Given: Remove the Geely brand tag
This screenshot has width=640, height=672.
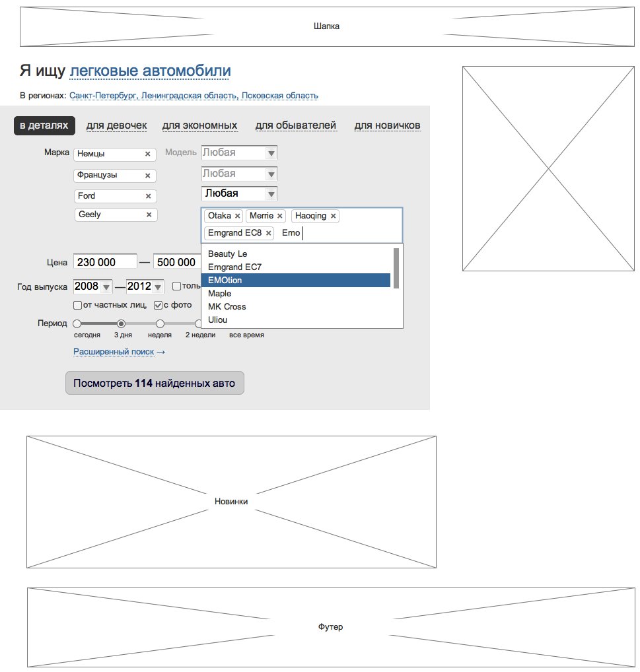Looking at the screenshot, I should coord(149,215).
